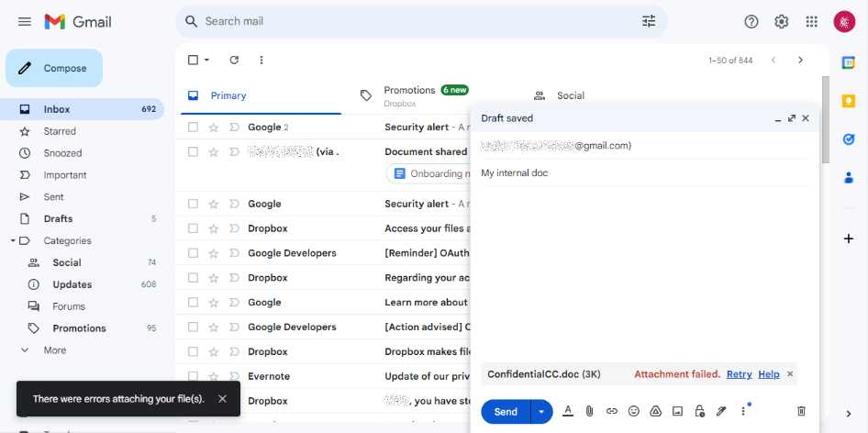868x433 pixels.
Task: Open Google Calendar side panel
Action: 848,62
